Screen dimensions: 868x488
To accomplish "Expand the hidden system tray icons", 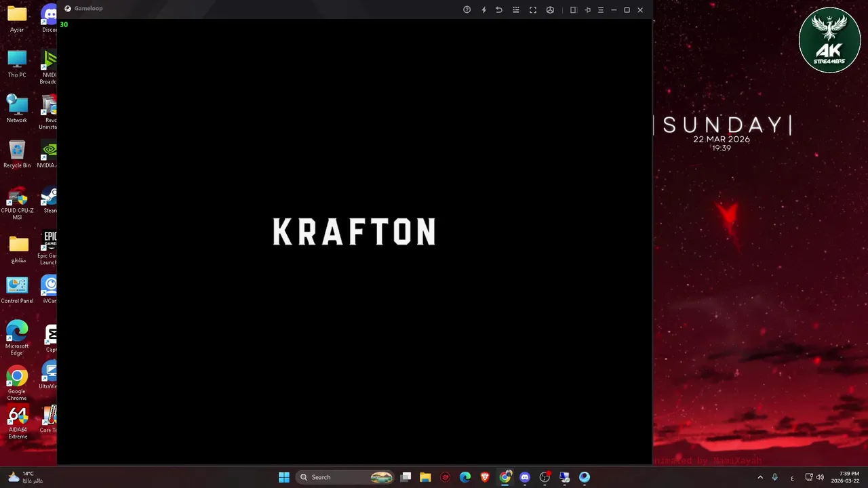I will point(760,477).
